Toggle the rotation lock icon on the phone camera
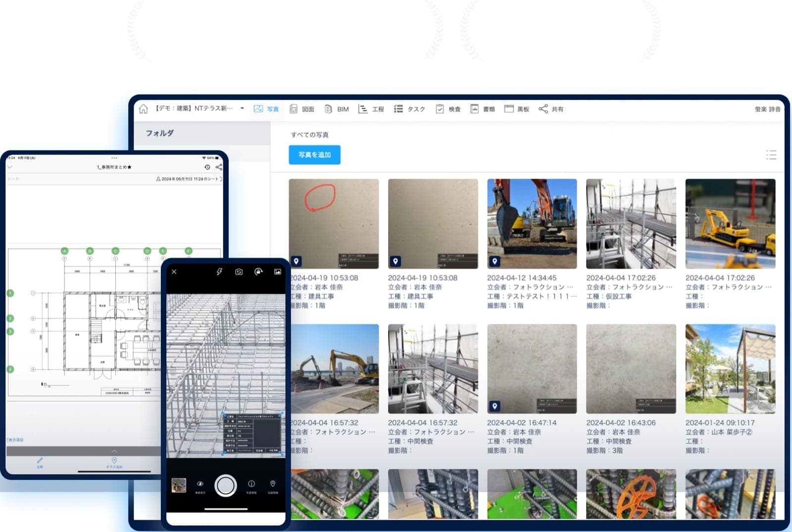The image size is (792, 532). coord(258,272)
